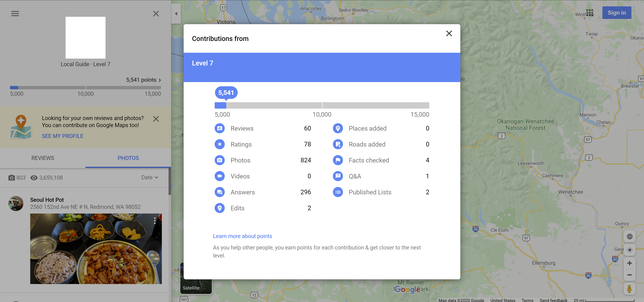Expand the 5,541 points details chevron

tap(160, 80)
